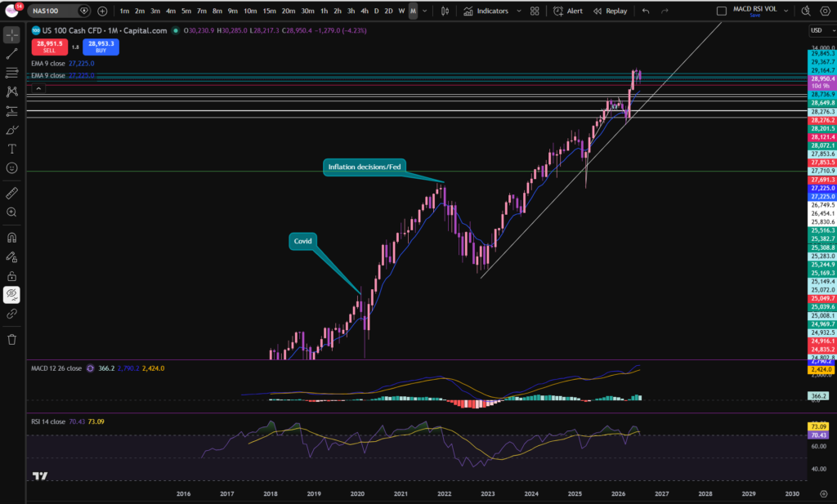837x504 pixels.
Task: Toggle magnet mode for drawings
Action: [11, 238]
